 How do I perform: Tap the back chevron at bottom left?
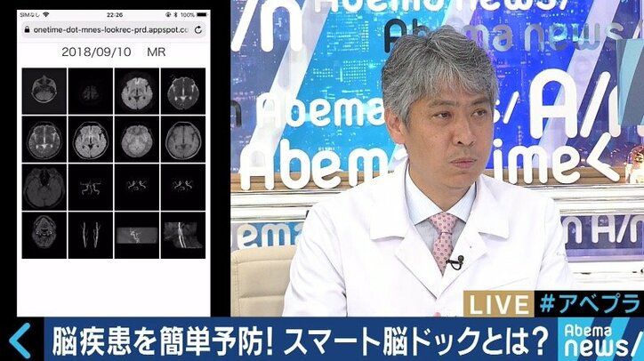click(20, 341)
